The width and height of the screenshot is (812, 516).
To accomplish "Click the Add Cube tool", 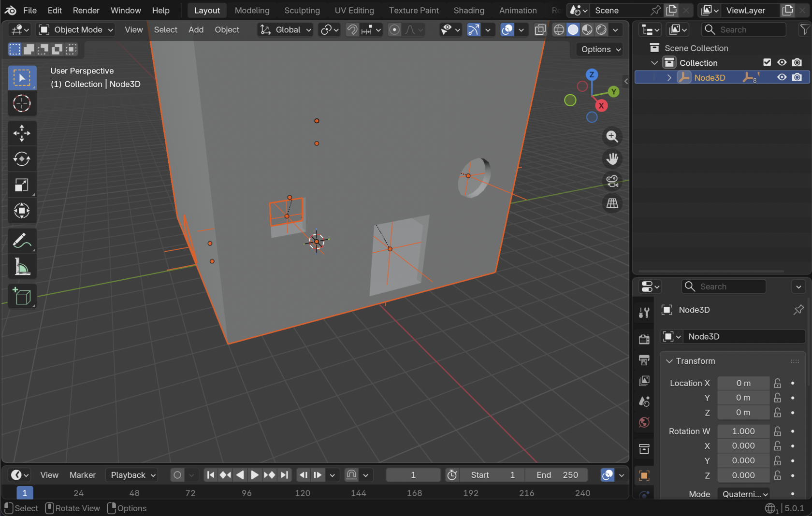I will [x=22, y=296].
